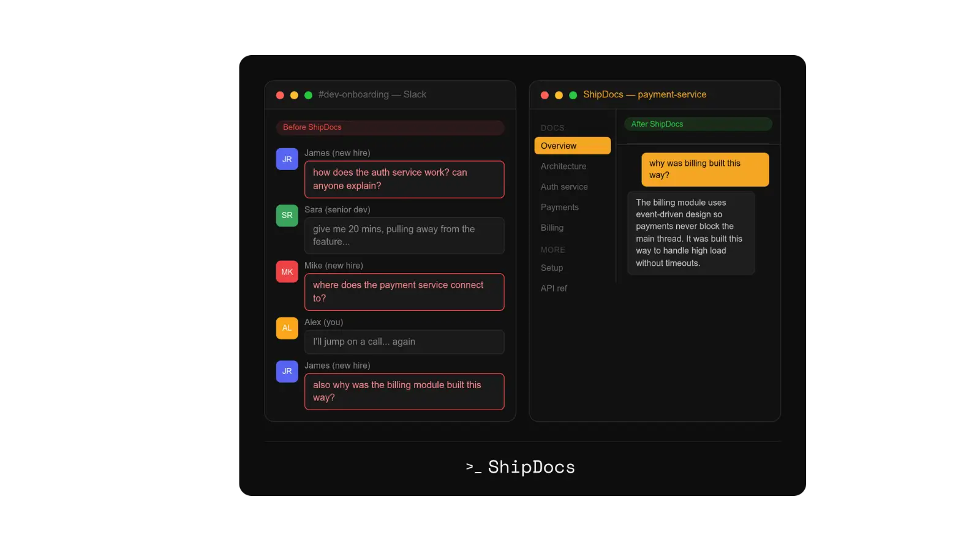Viewport: 980px width, 551px height.
Task: Click the yellow traffic light on Slack window
Action: tap(294, 95)
